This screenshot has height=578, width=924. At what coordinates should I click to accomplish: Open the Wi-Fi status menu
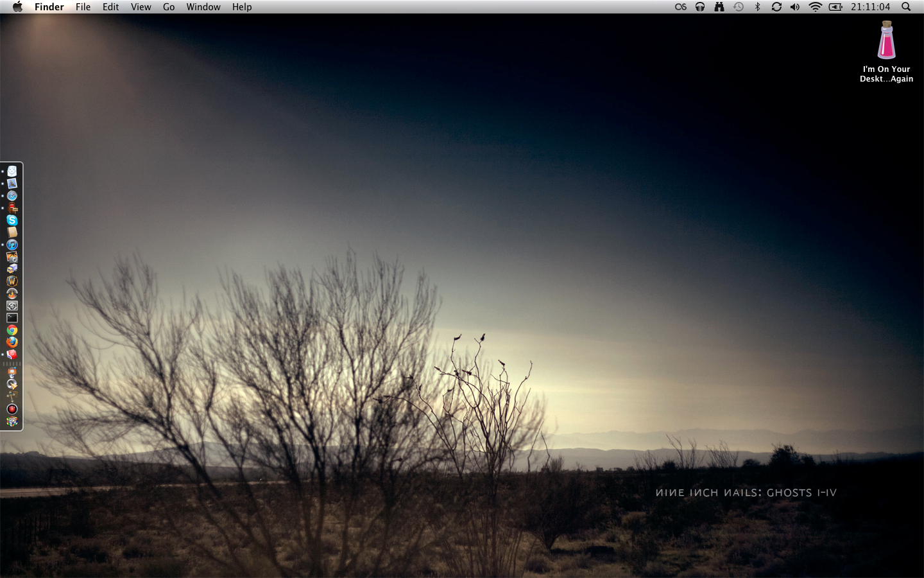[x=815, y=7]
